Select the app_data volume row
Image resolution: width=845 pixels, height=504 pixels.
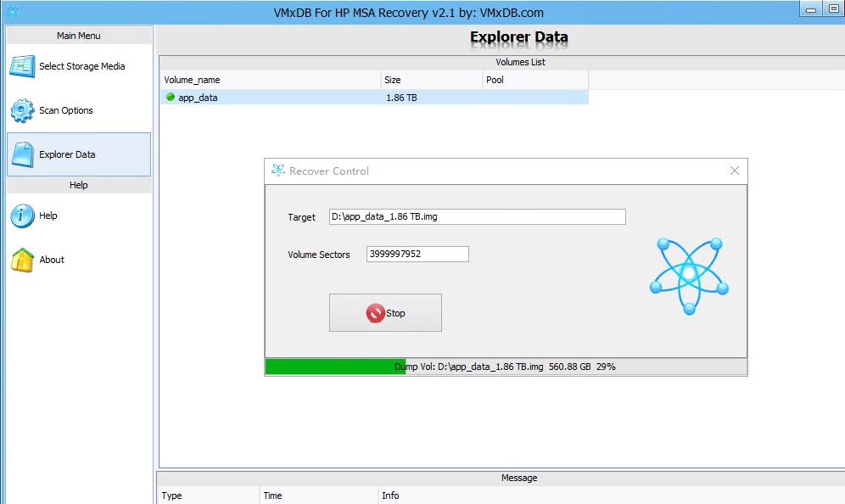(374, 98)
